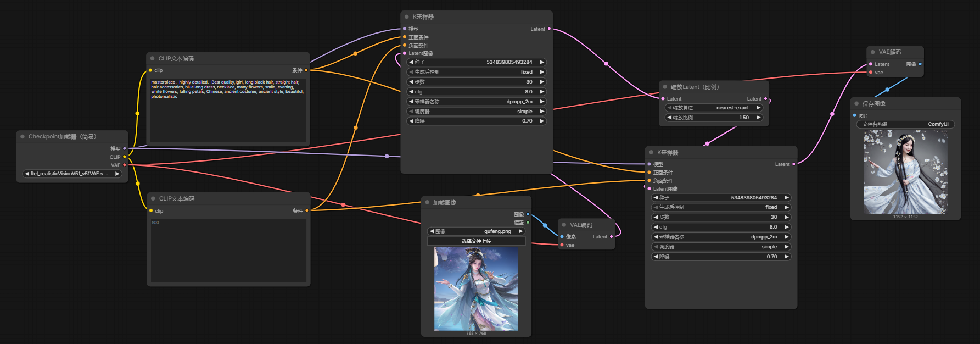This screenshot has width=980, height=344.
Task: Increase 步数 with right arrow in K采样器 feeding VAE解码
Action: coord(786,217)
